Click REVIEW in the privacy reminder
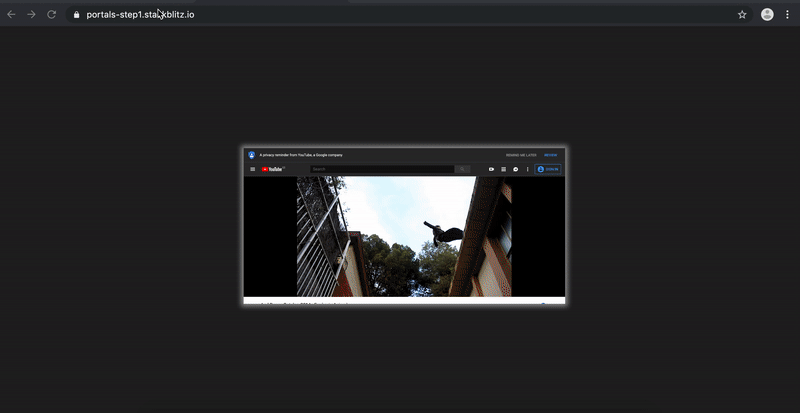This screenshot has height=413, width=800. point(551,155)
